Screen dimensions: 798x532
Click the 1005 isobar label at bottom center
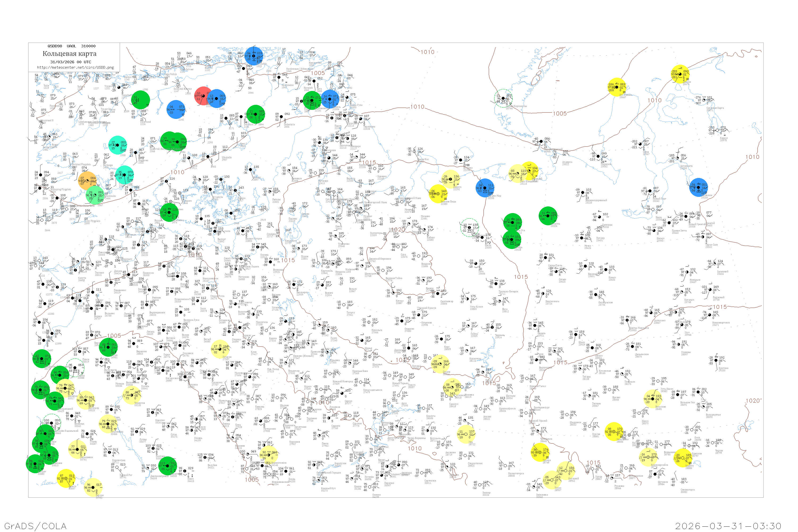coord(252,479)
